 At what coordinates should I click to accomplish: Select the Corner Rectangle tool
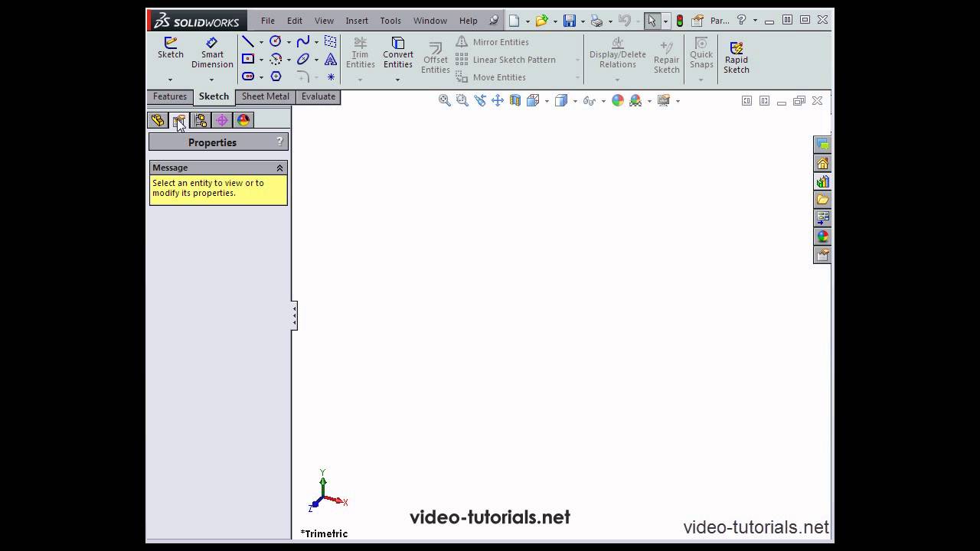point(248,59)
